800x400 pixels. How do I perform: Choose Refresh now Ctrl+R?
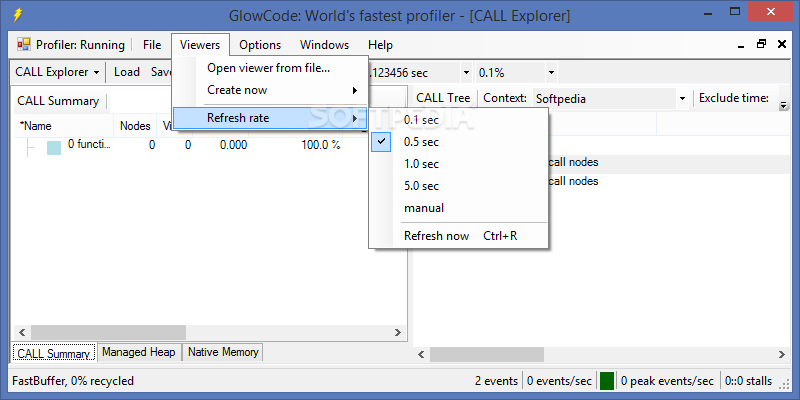[x=458, y=236]
